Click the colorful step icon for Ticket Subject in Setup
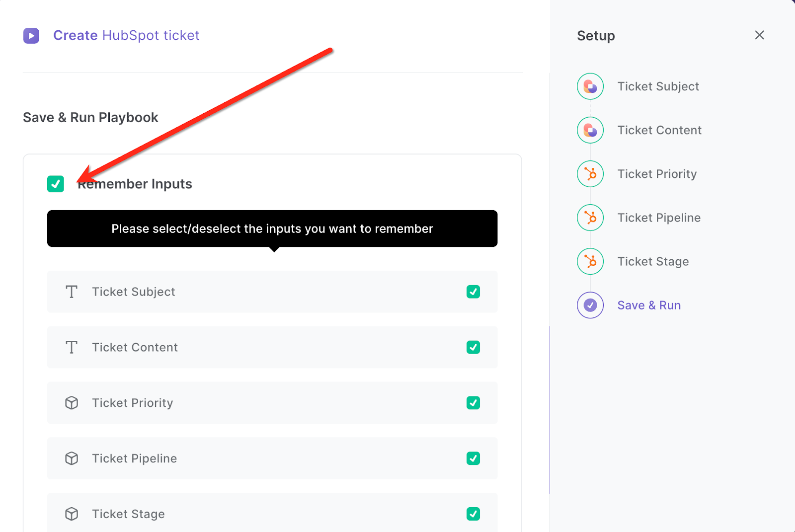The width and height of the screenshot is (795, 532). pyautogui.click(x=590, y=86)
